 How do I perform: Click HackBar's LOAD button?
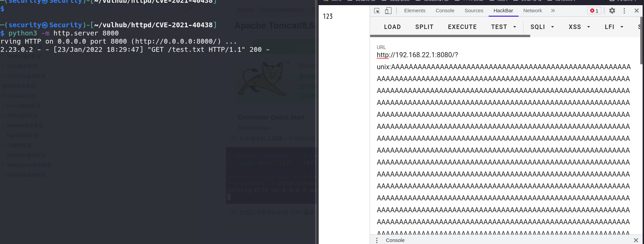[392, 27]
